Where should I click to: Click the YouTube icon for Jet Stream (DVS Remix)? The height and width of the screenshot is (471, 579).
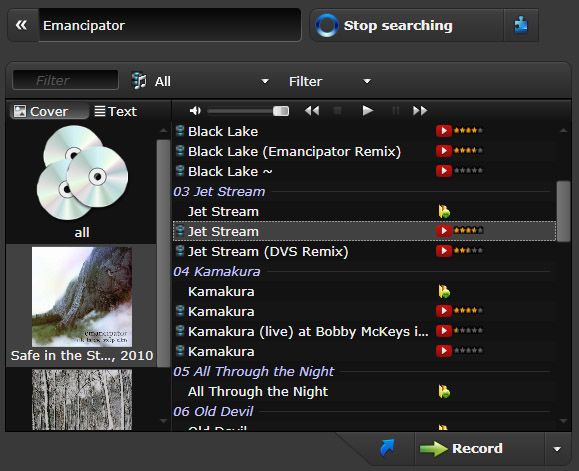(443, 251)
